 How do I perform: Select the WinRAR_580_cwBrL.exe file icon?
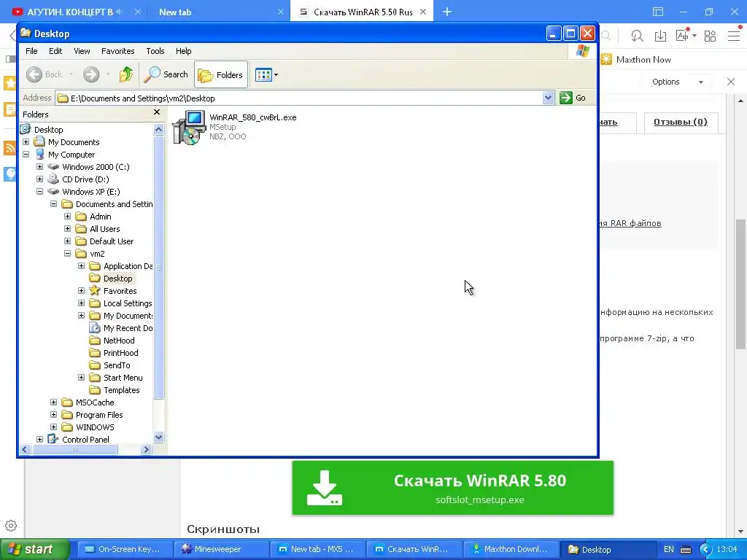189,127
